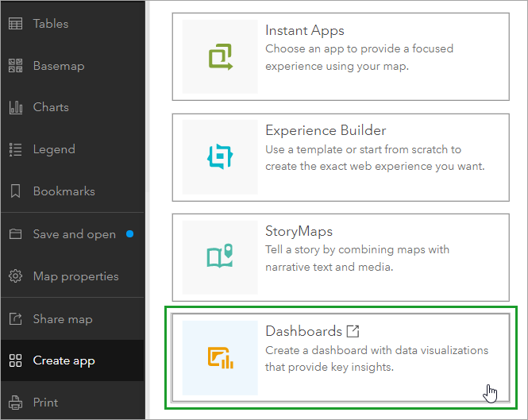Click the Experience Builder title
The height and width of the screenshot is (420, 528).
[x=326, y=131]
